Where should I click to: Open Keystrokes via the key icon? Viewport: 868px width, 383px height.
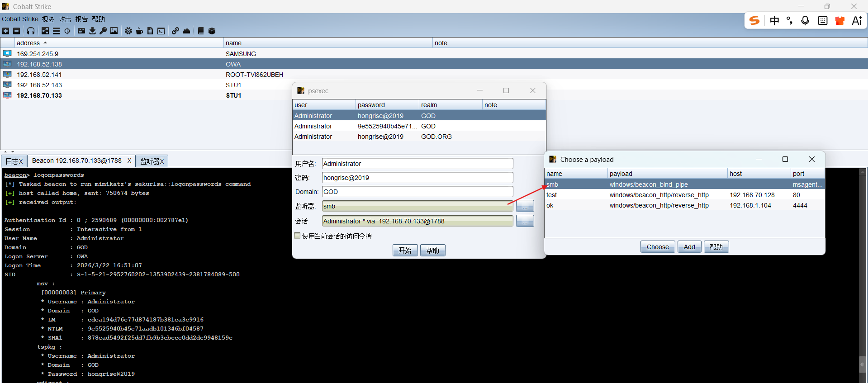[x=103, y=31]
